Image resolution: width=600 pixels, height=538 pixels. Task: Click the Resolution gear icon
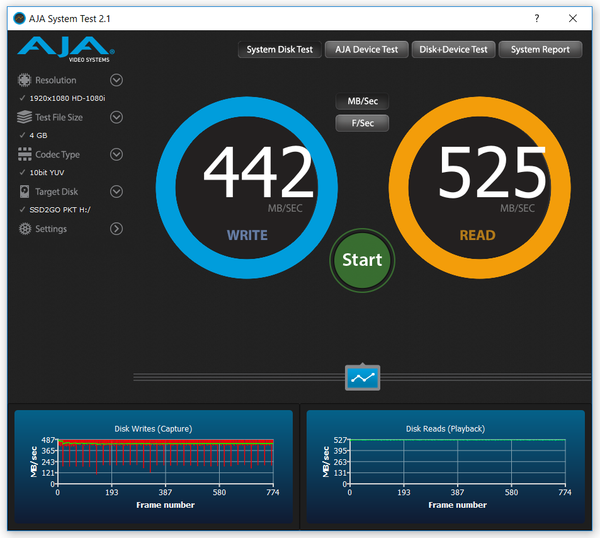(24, 80)
